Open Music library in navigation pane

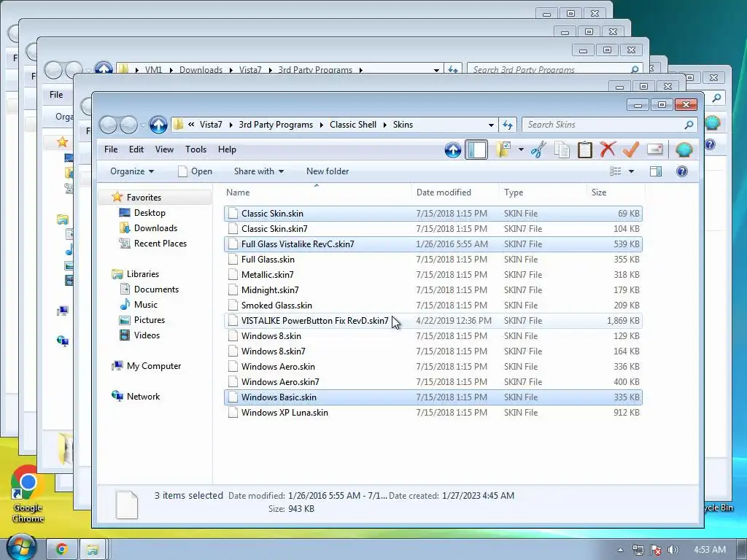pos(139,305)
